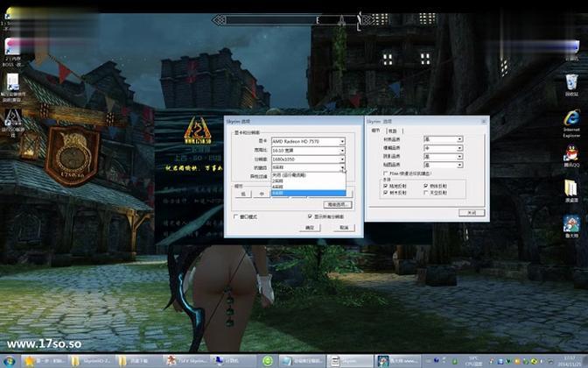Viewport: 588px width, 368px height.
Task: Open the taskbar clock and date
Action: [x=570, y=361]
